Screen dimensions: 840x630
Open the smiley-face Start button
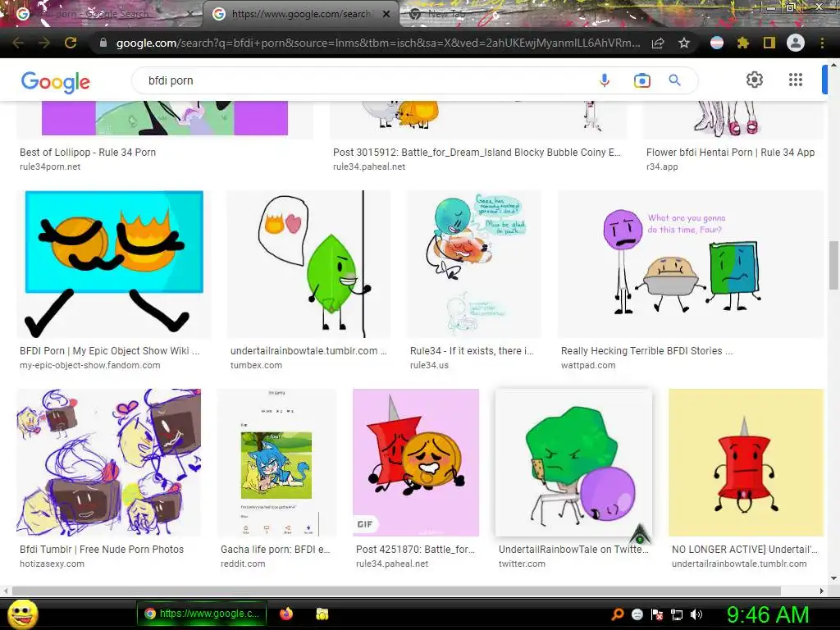click(23, 614)
